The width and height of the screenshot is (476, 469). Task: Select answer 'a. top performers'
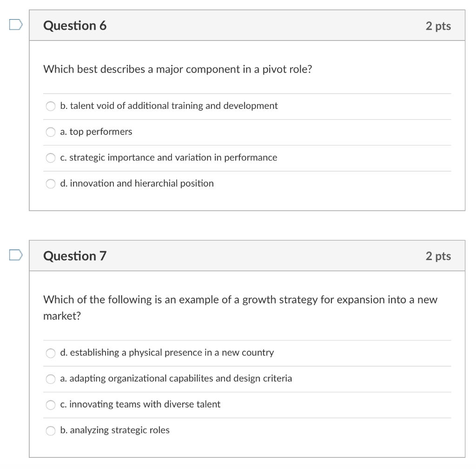[x=50, y=132]
